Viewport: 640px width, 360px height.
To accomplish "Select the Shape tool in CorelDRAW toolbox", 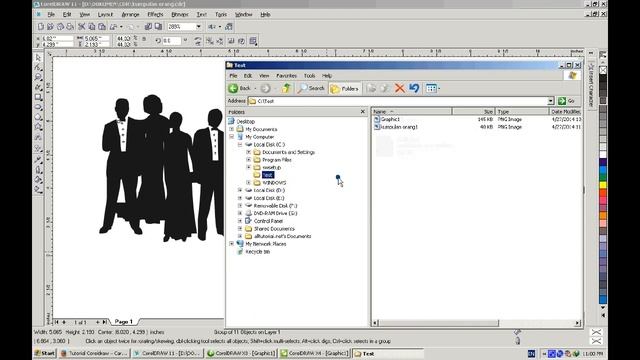I will click(38, 67).
